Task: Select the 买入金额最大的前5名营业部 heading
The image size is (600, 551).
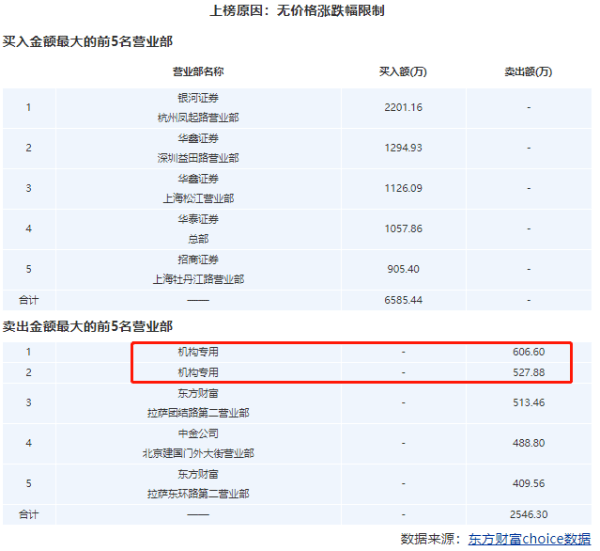Action: pyautogui.click(x=88, y=41)
